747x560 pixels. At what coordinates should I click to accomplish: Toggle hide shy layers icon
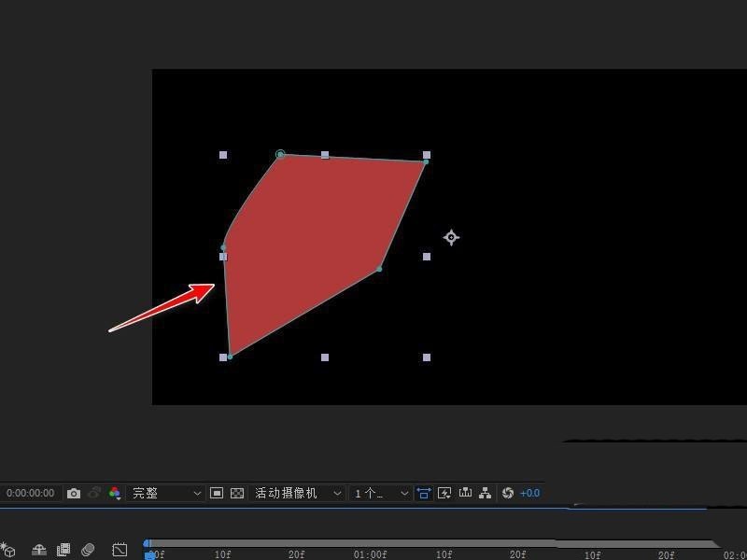tap(38, 550)
